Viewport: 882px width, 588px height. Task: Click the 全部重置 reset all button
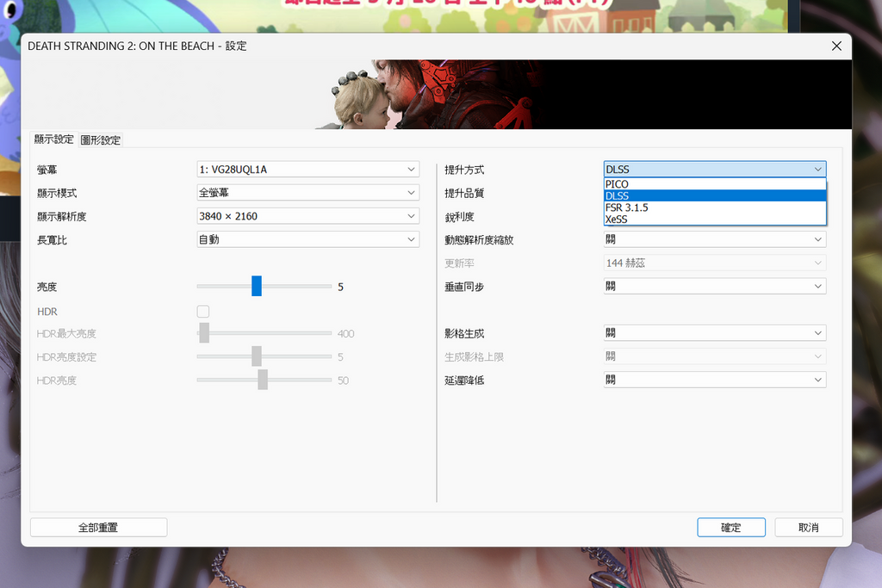point(98,527)
